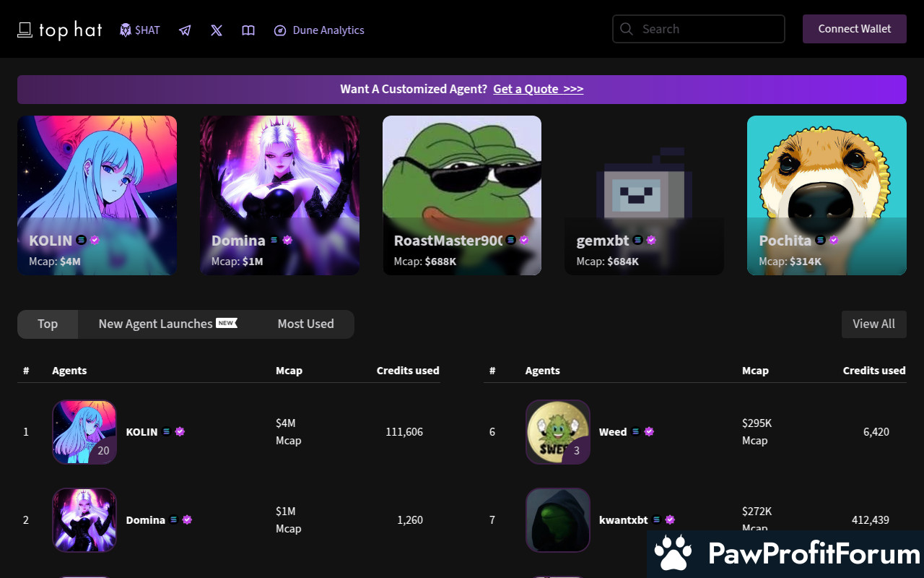924x578 pixels.
Task: Open the KOLIN featured card
Action: (97, 195)
